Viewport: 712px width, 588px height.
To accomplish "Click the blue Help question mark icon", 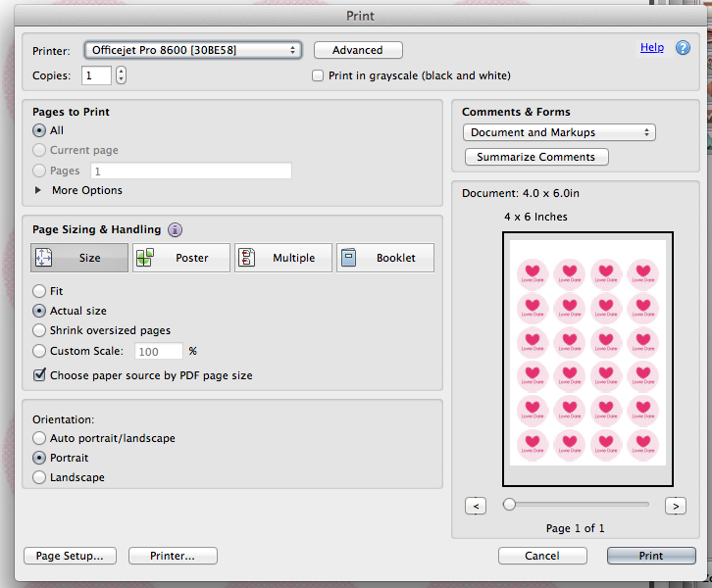I will tap(683, 48).
